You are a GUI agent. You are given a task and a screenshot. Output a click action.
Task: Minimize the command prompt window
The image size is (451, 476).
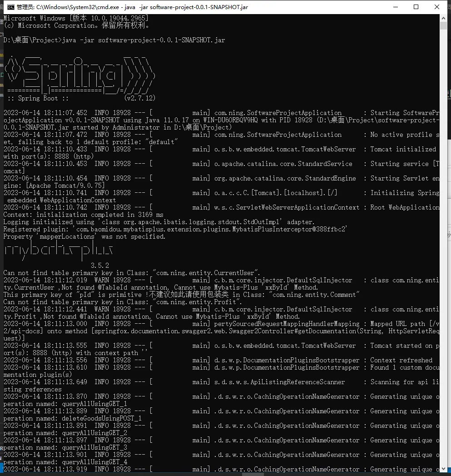click(x=396, y=7)
